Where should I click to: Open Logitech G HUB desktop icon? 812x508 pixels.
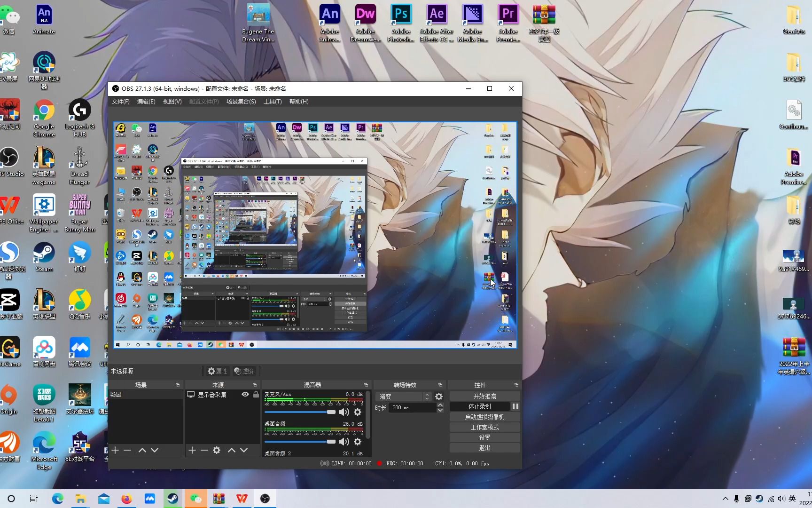pos(80,118)
